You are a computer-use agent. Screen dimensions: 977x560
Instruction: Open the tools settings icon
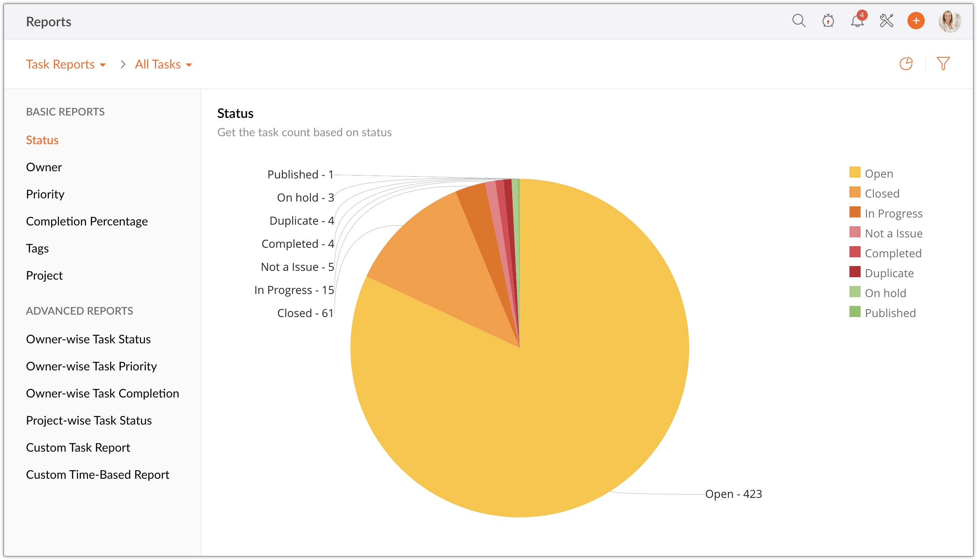[x=887, y=21]
